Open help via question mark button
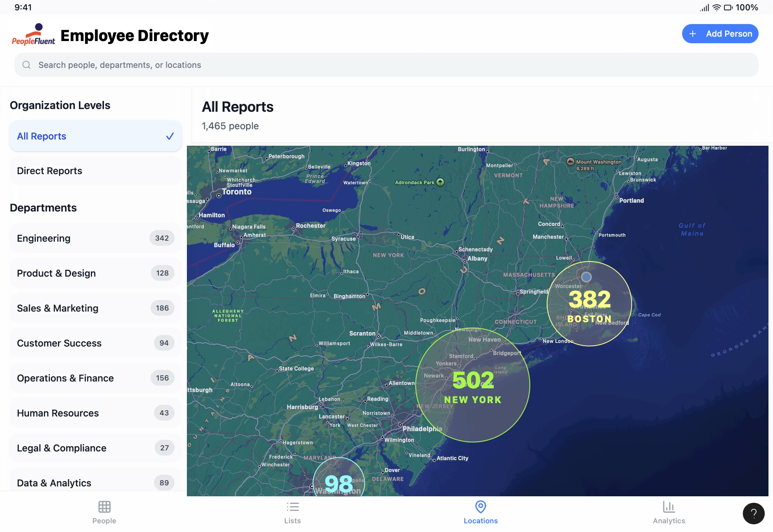 pos(754,514)
